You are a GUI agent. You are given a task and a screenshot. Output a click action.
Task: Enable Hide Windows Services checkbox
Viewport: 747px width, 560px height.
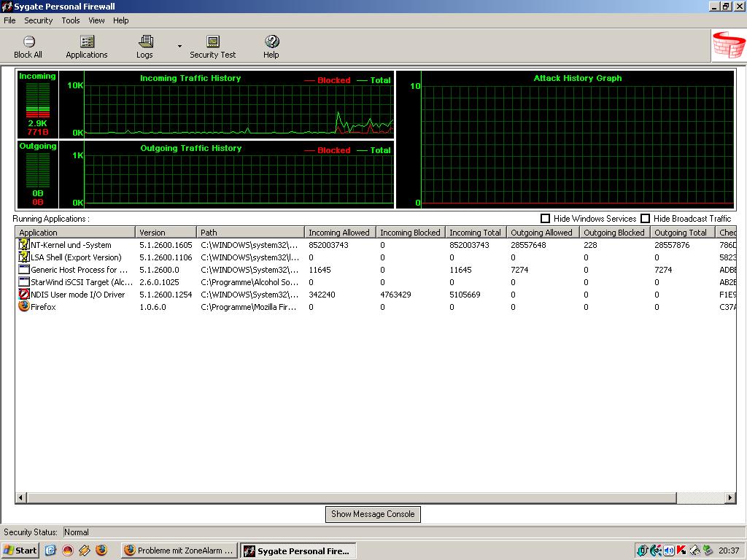(546, 219)
